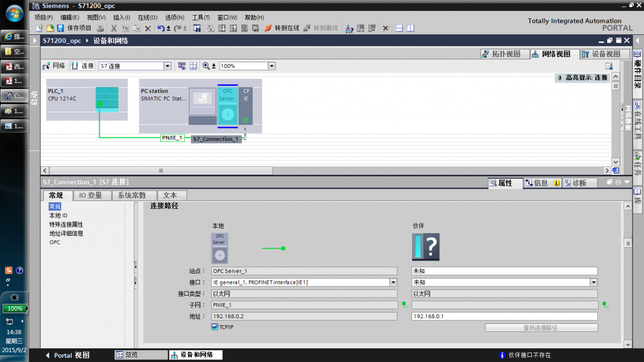Click partner 站点 未知 field
Viewport: 644px width, 362px height.
tap(504, 271)
